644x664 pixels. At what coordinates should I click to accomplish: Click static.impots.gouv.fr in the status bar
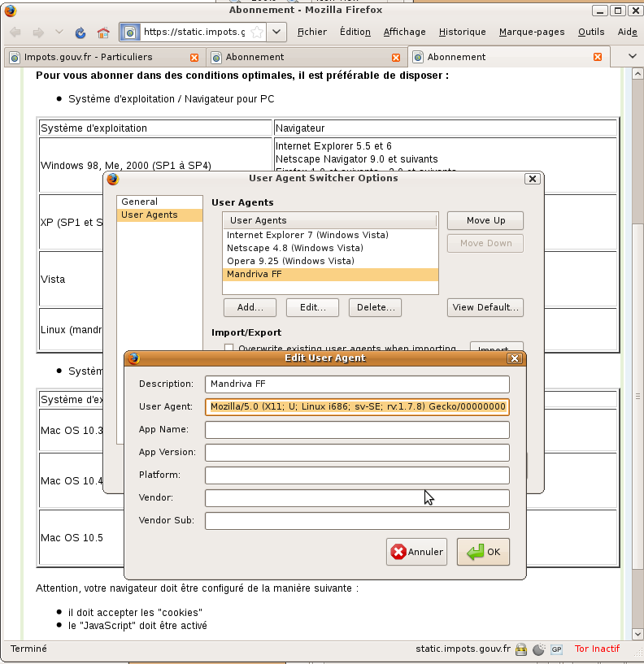pyautogui.click(x=463, y=649)
